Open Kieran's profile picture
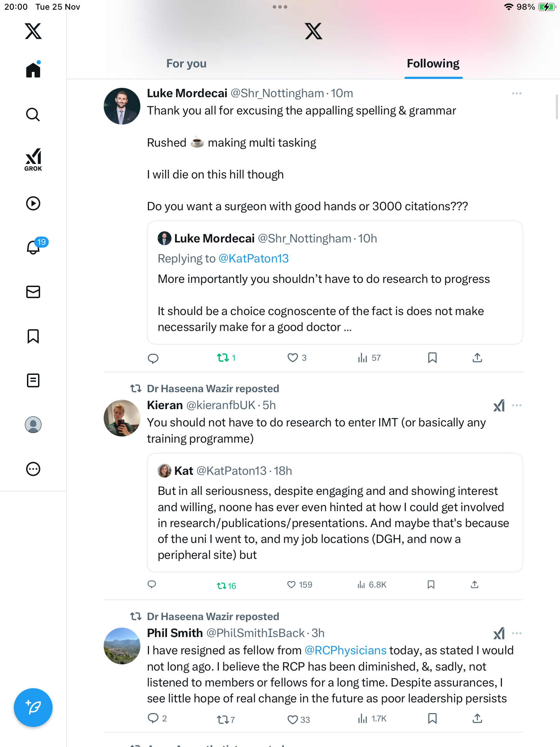560x747 pixels. (122, 418)
